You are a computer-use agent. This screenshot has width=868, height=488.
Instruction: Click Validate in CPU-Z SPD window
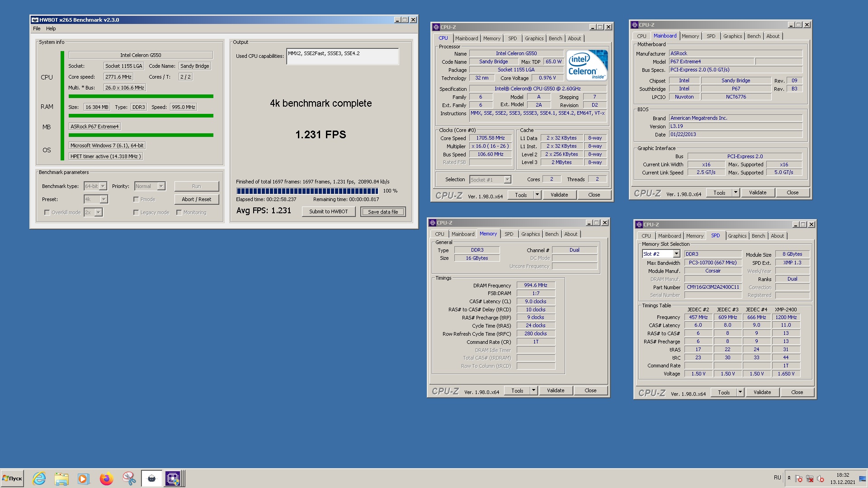click(x=762, y=392)
